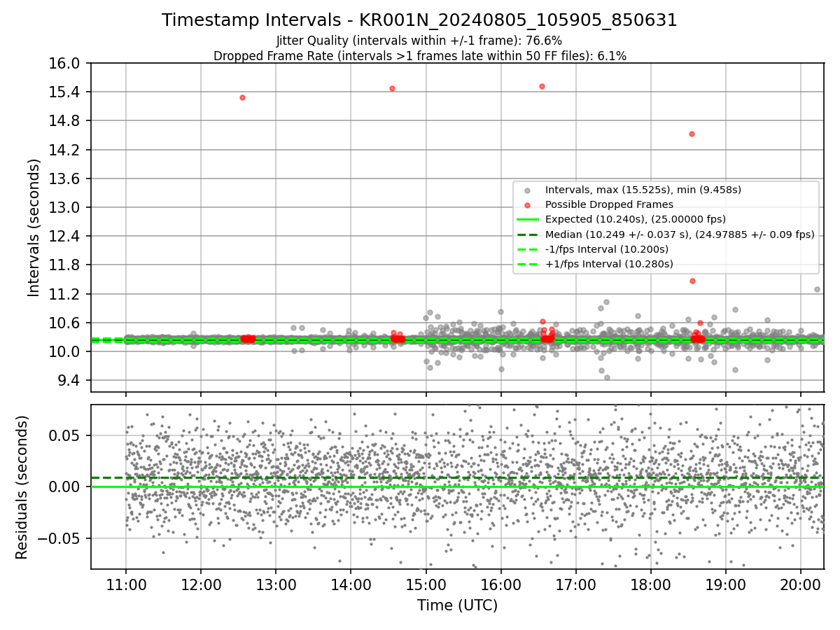Click the 'Time (UTC)' x-axis label
The height and width of the screenshot is (630, 840).
tap(457, 605)
